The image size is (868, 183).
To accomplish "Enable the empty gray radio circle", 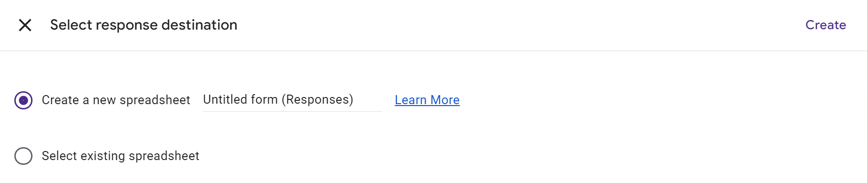I will [x=23, y=156].
